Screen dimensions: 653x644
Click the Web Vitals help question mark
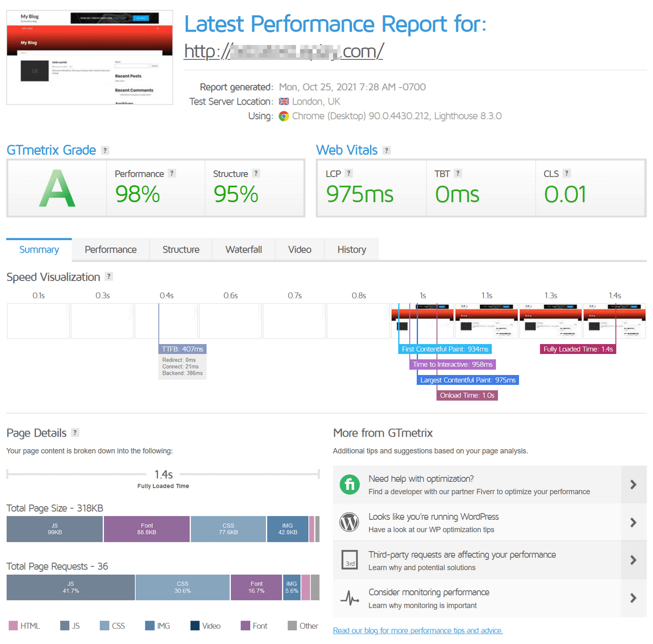(x=387, y=151)
